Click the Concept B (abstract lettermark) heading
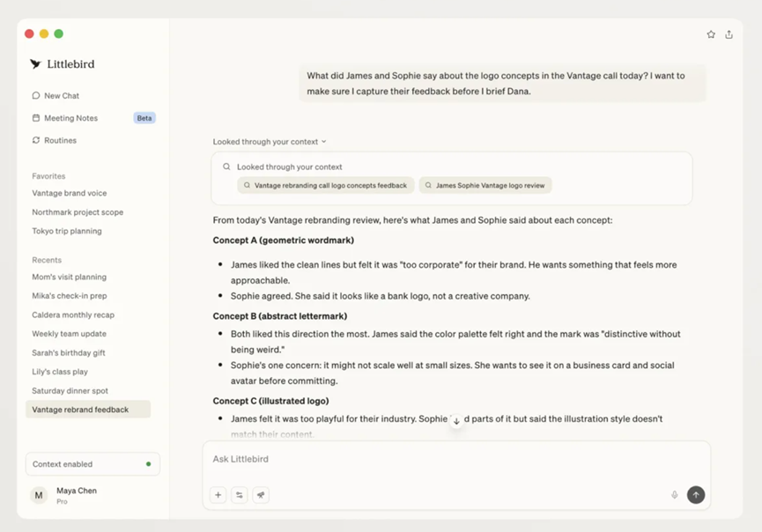The image size is (762, 532). click(x=280, y=316)
